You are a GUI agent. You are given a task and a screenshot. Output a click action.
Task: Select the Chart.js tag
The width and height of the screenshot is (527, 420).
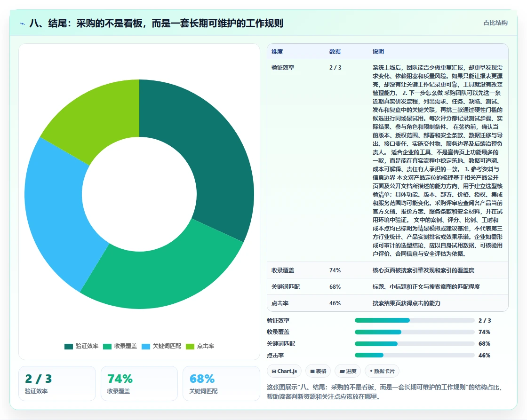(284, 371)
